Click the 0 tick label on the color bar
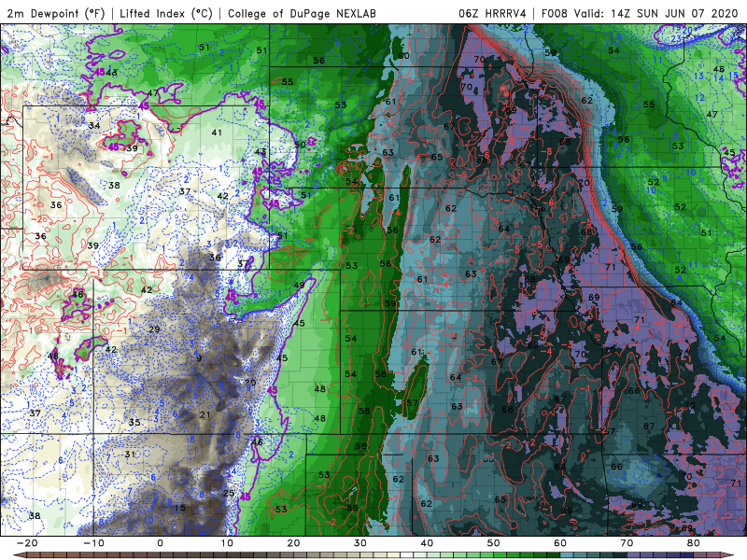Image resolution: width=747 pixels, height=560 pixels. (x=160, y=543)
